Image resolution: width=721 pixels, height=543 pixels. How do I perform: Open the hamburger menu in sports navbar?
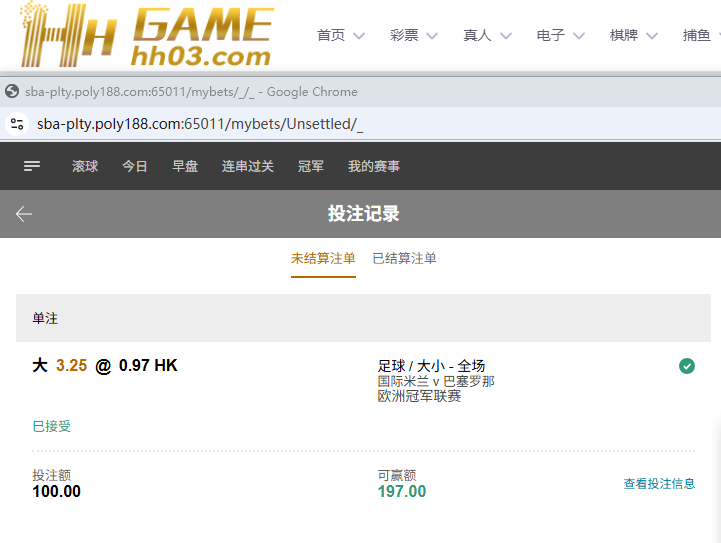(32, 166)
